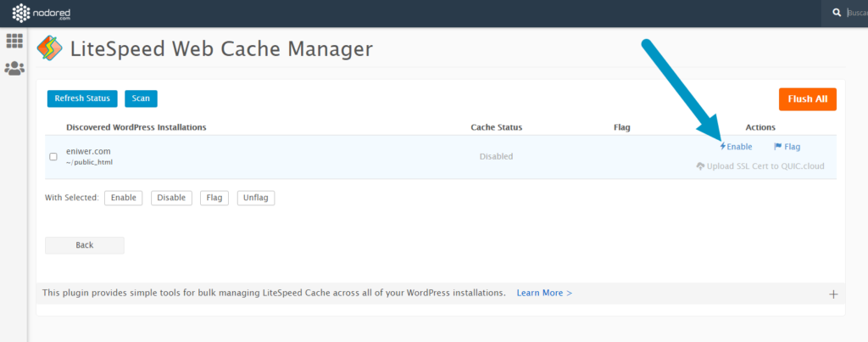Tick the eniwer.com checkbox
This screenshot has width=868, height=342.
(53, 157)
